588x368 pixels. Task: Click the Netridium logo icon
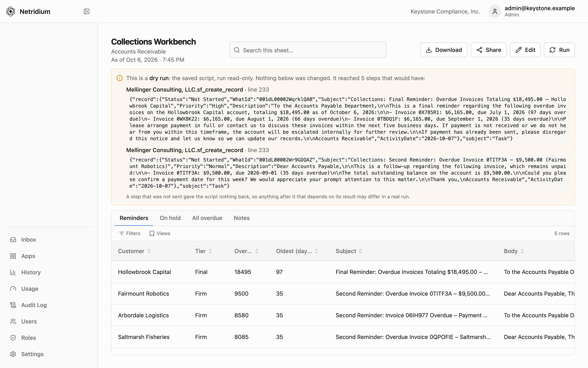point(11,11)
